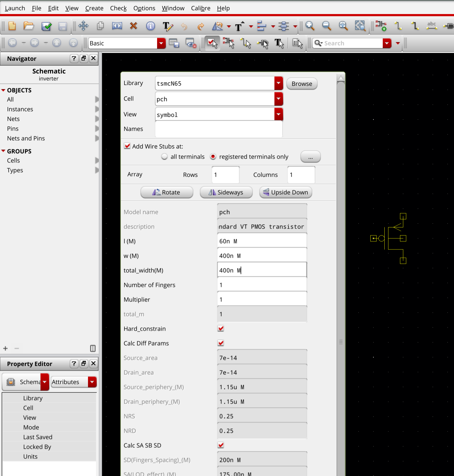Open the Check menu
This screenshot has height=476, width=454.
click(x=118, y=8)
